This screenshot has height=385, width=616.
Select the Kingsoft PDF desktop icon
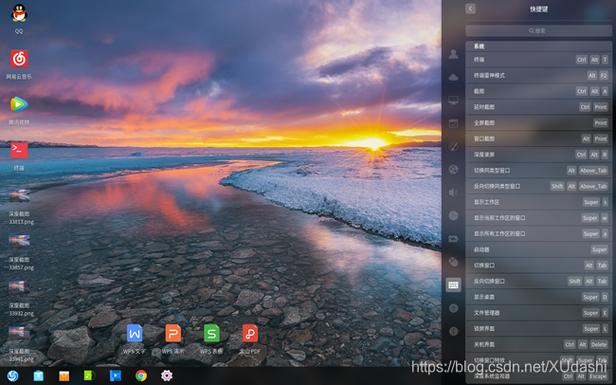pyautogui.click(x=250, y=334)
